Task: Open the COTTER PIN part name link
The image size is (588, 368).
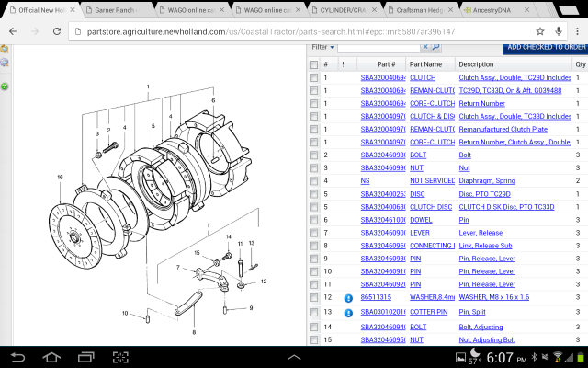Action: pyautogui.click(x=429, y=312)
